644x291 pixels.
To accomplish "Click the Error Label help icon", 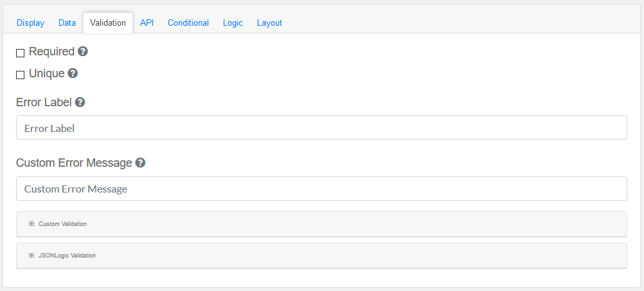I will [x=80, y=102].
